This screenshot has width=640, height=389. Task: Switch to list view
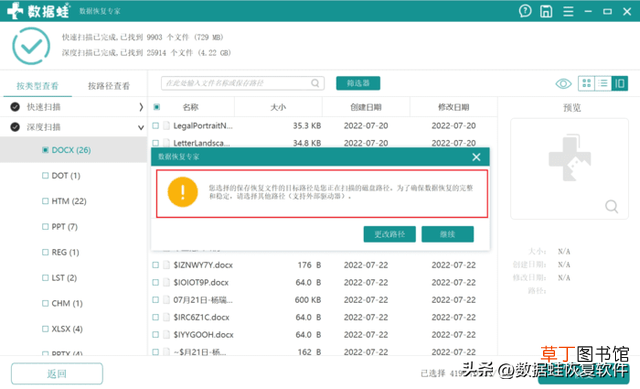(x=603, y=83)
